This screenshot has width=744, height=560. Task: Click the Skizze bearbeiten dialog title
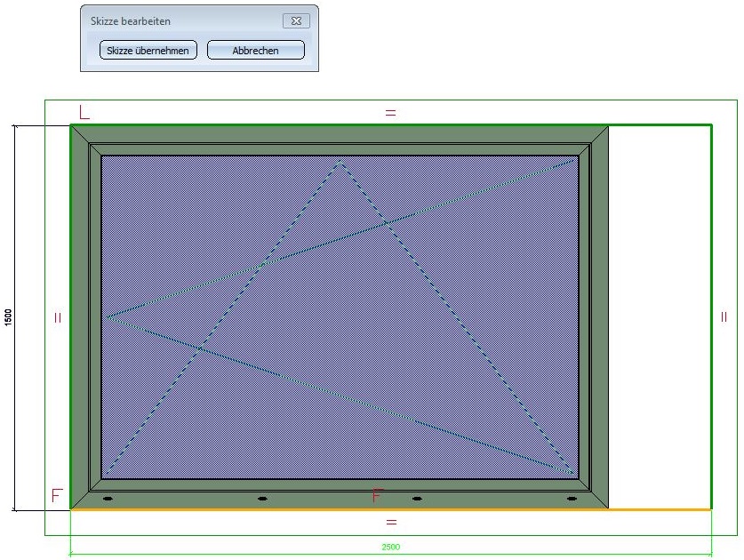pyautogui.click(x=131, y=21)
